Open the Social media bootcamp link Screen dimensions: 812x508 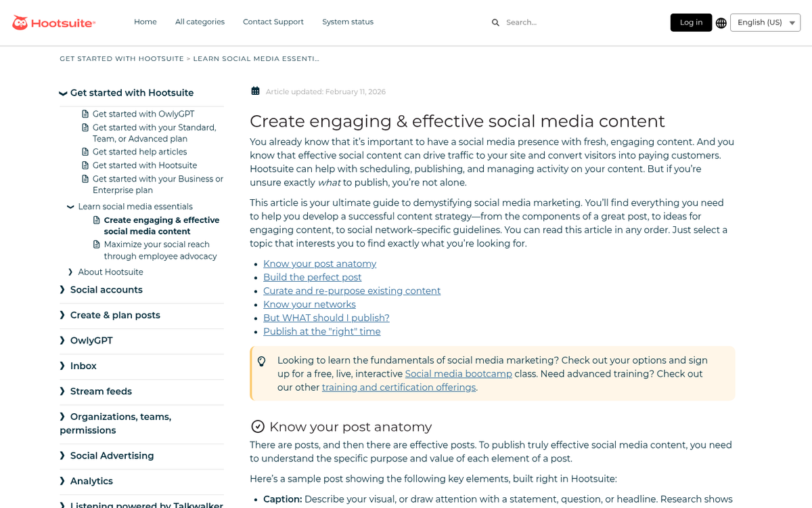coord(458,374)
